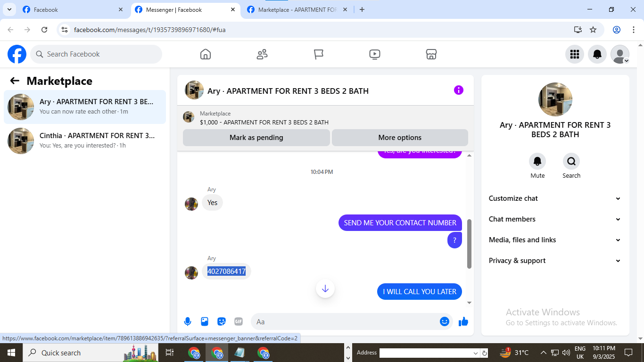Image resolution: width=644 pixels, height=362 pixels.
Task: Bookmark this tab with the star
Action: pos(593,30)
